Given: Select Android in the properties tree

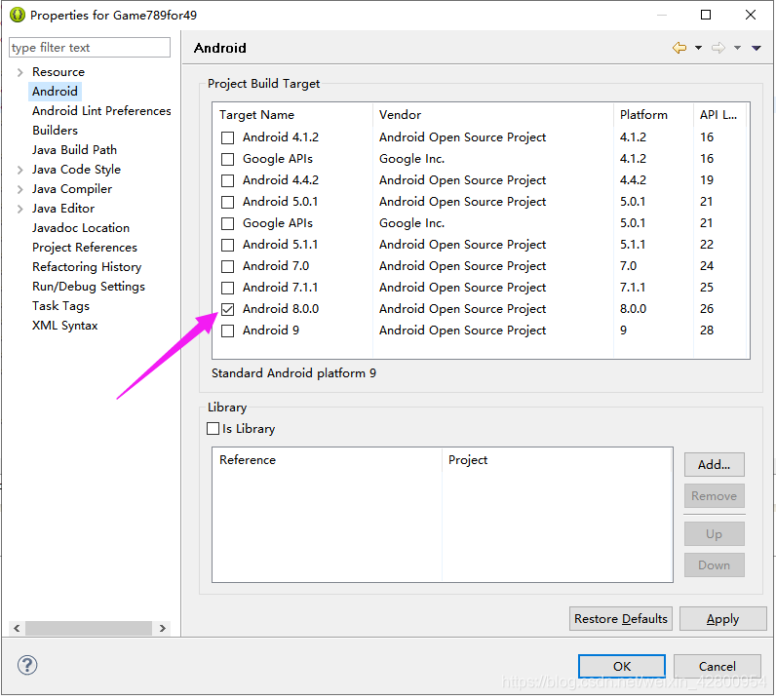Looking at the screenshot, I should [55, 92].
